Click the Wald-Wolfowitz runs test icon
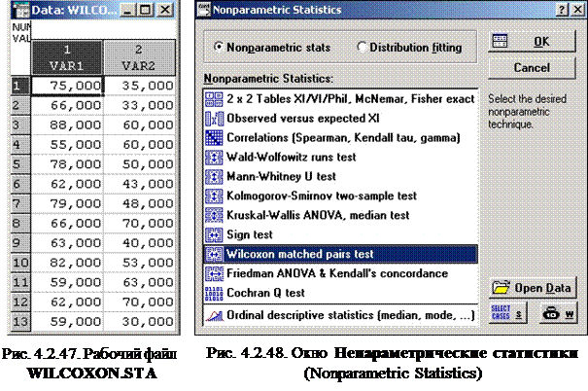The height and width of the screenshot is (391, 588). (214, 158)
